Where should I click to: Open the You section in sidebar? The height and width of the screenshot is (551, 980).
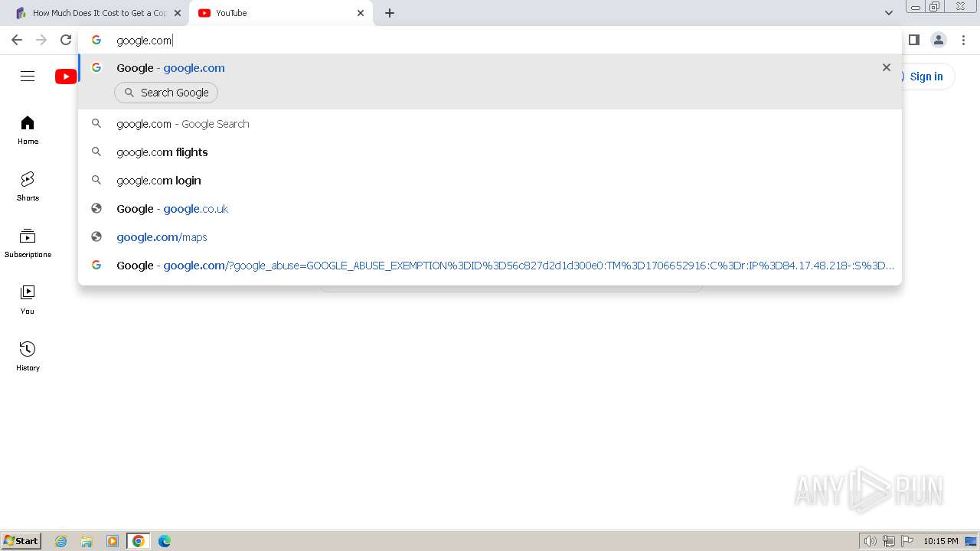pos(28,300)
